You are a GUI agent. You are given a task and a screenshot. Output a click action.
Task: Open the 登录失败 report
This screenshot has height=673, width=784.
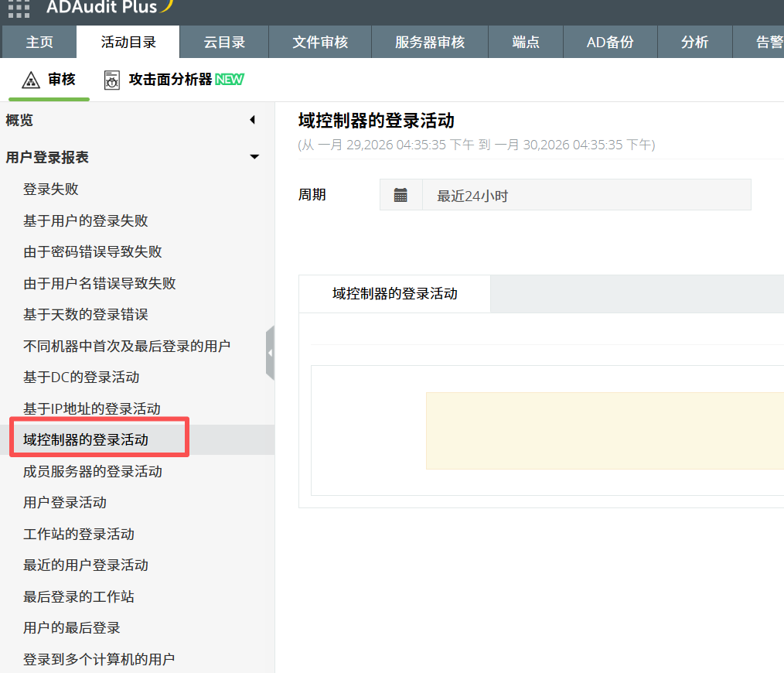tap(51, 190)
